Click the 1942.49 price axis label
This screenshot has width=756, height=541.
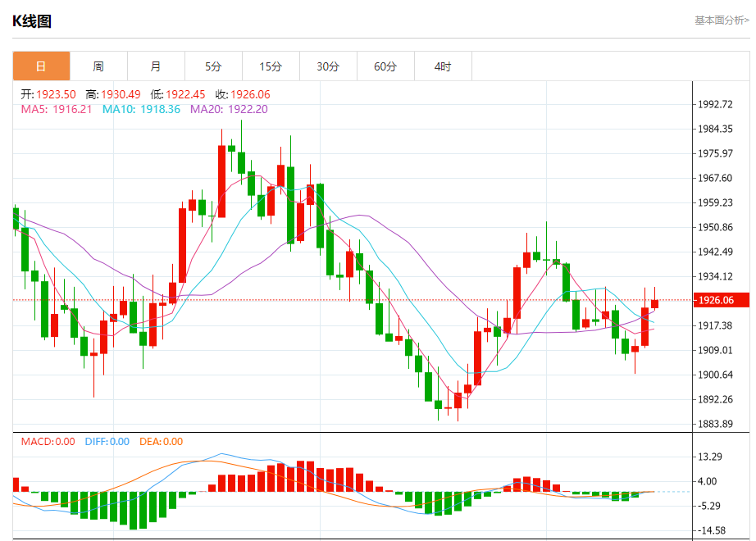pos(716,252)
